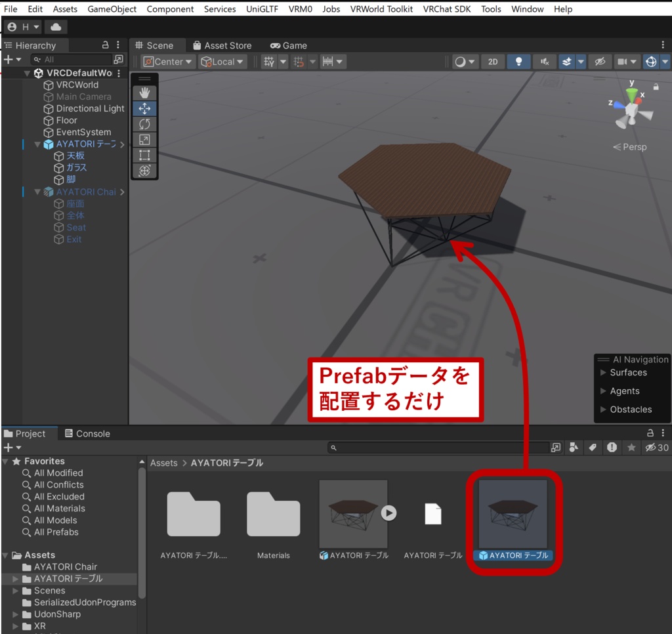
Task: Open the VRChat SDK menu
Action: pyautogui.click(x=447, y=9)
